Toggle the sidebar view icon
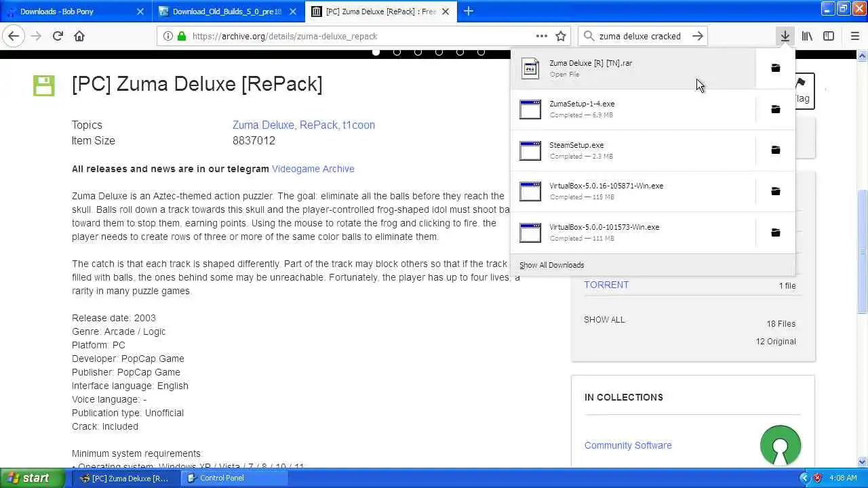 (x=829, y=36)
